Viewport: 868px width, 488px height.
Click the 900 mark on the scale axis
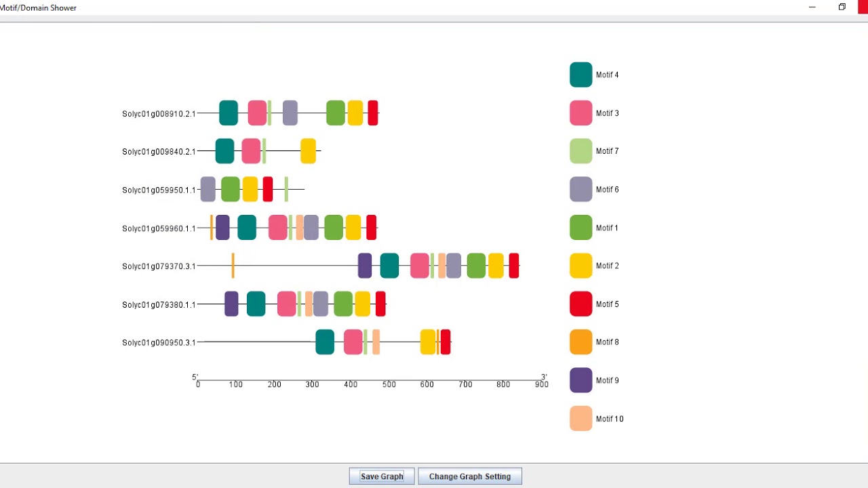541,385
